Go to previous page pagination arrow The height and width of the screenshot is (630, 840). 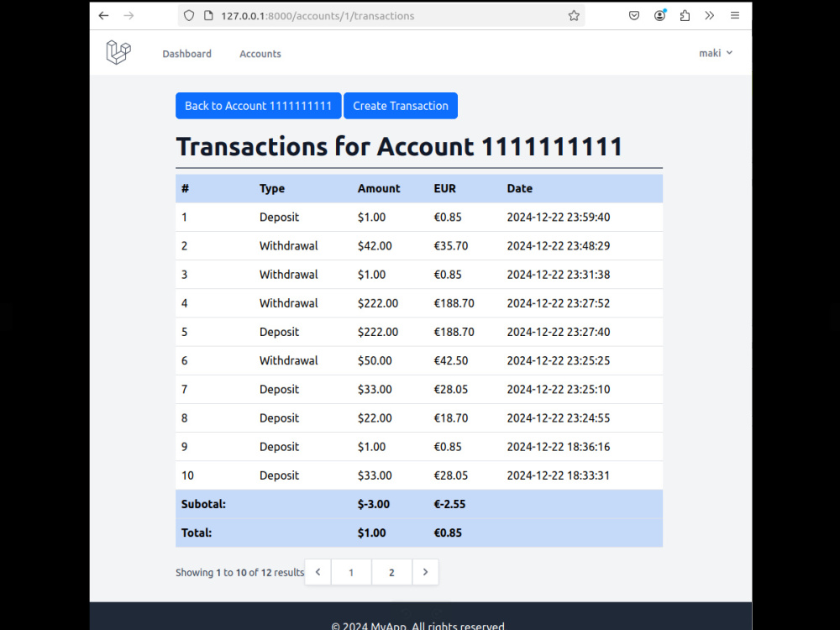point(318,572)
